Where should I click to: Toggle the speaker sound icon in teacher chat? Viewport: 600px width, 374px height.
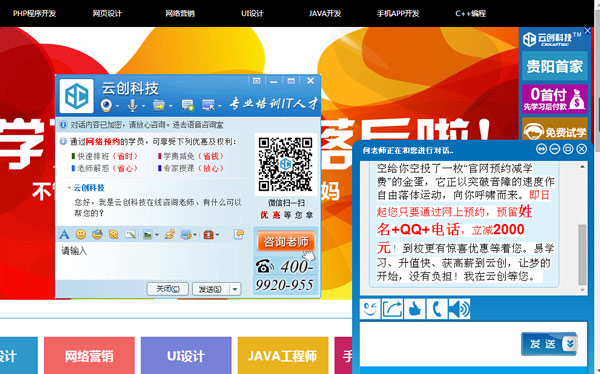[x=459, y=309]
